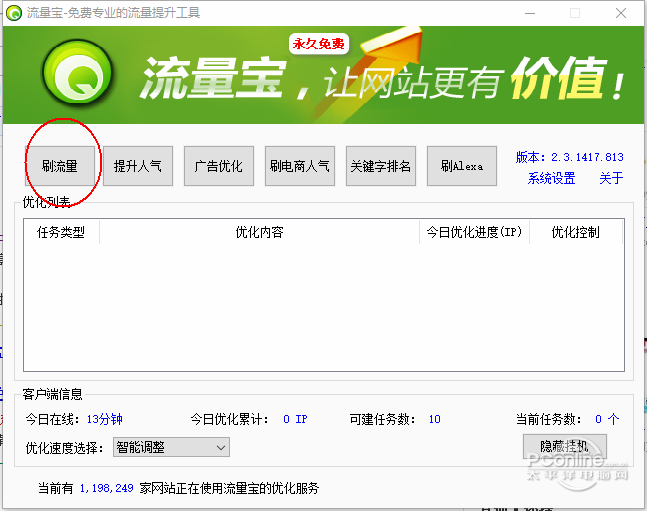Click the 当前任务数 value 0 个
The width and height of the screenshot is (647, 511).
[607, 419]
